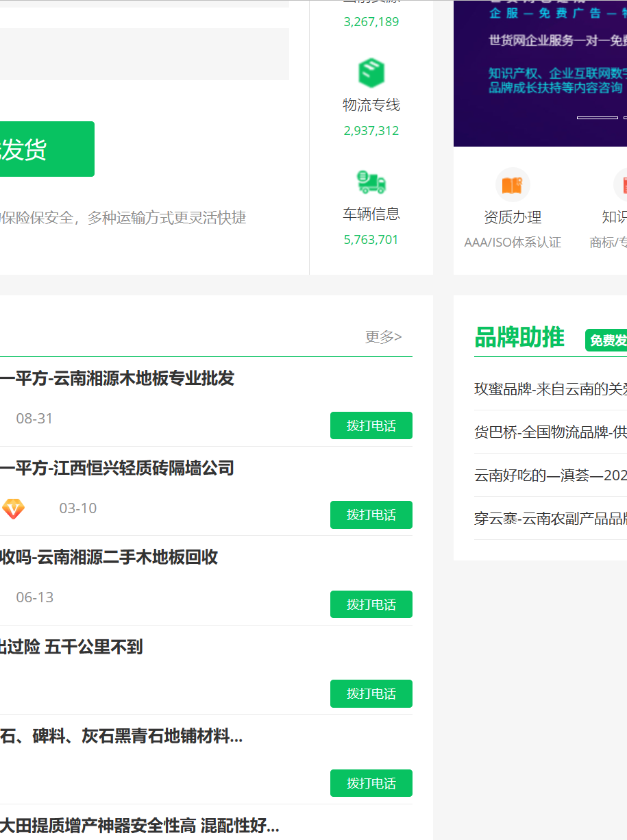Select the banner carousel indicator line
Image resolution: width=627 pixels, height=840 pixels.
[597, 118]
